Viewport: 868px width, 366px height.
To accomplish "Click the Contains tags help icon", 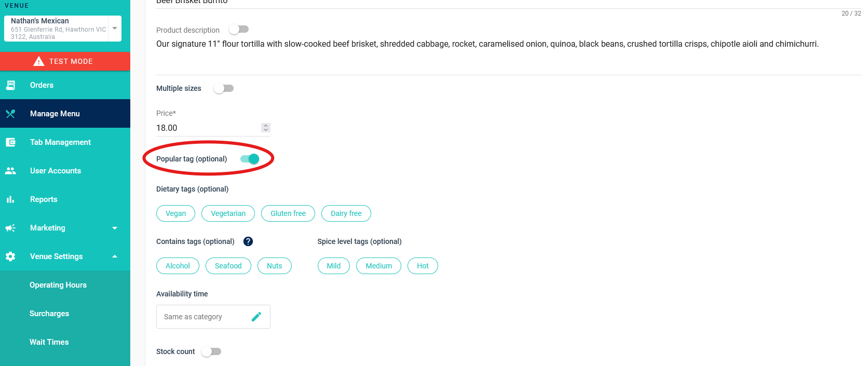I will coord(248,241).
